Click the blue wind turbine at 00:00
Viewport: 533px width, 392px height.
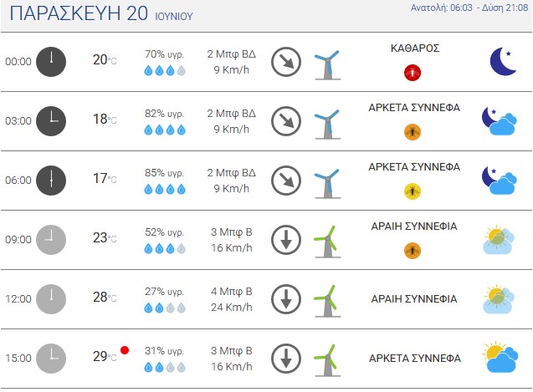tap(327, 64)
